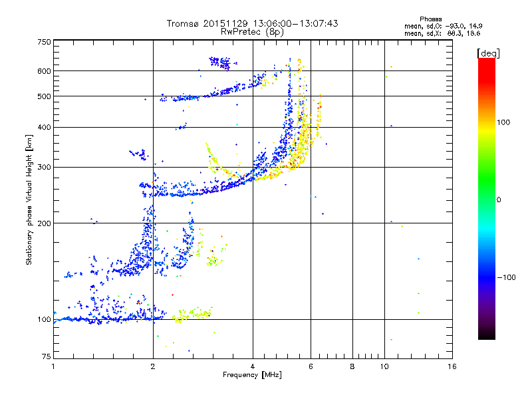
Task: Click the '[deg]' colorbar unit label
Action: point(488,54)
